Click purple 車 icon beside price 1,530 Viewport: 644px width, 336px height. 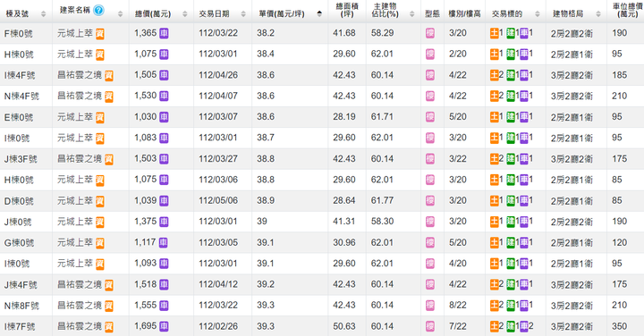pos(164,96)
